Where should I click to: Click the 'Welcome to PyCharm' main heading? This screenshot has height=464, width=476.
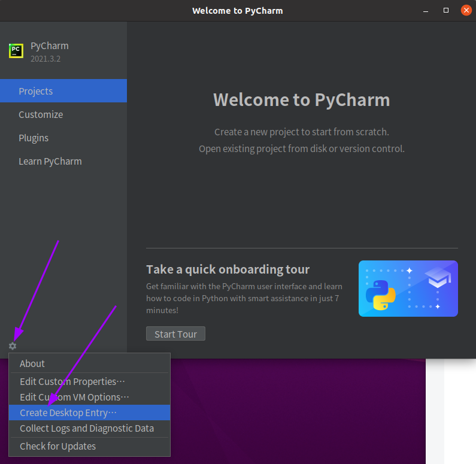tap(301, 99)
